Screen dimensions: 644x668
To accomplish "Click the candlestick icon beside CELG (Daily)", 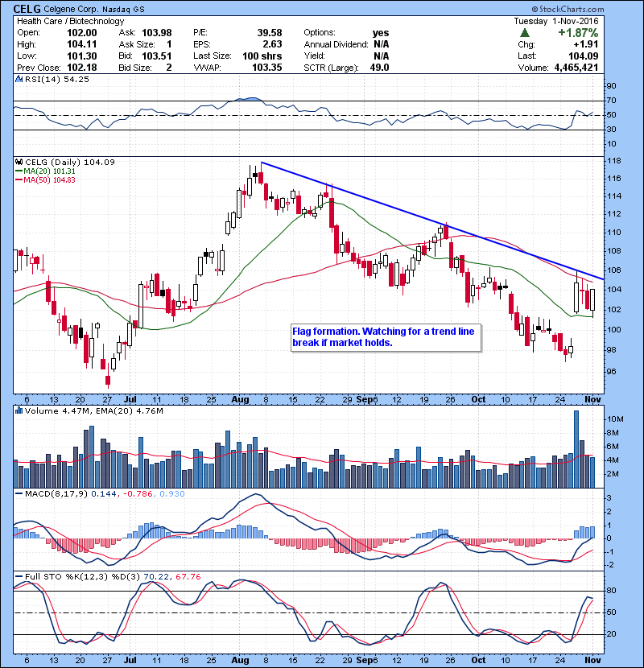I will point(19,162).
